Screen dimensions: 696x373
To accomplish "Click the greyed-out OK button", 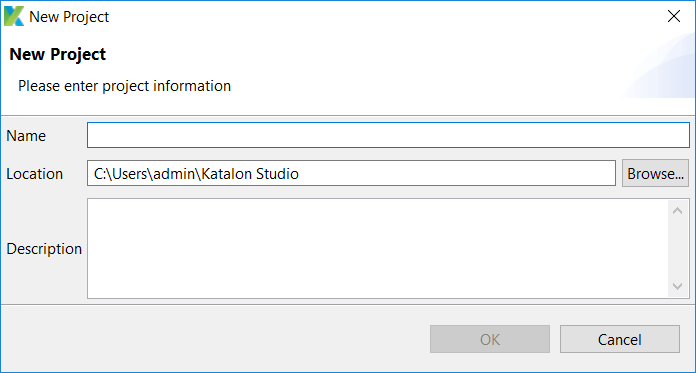I will (x=490, y=339).
